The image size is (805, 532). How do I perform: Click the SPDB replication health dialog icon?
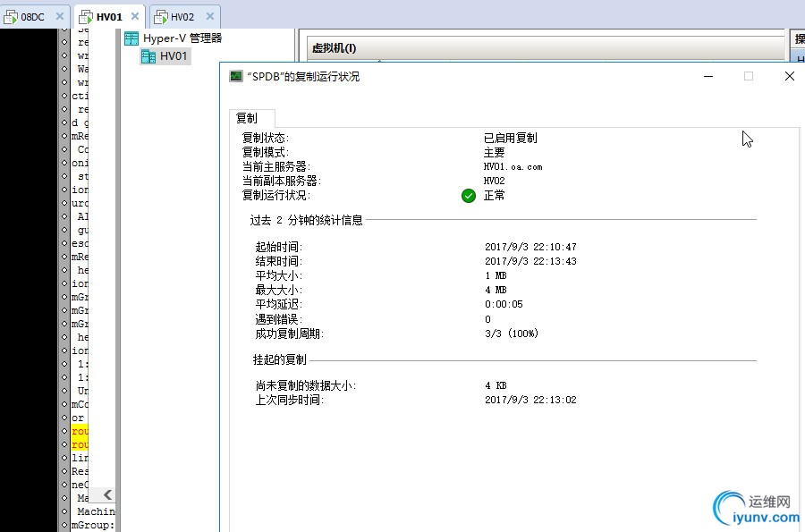(236, 76)
